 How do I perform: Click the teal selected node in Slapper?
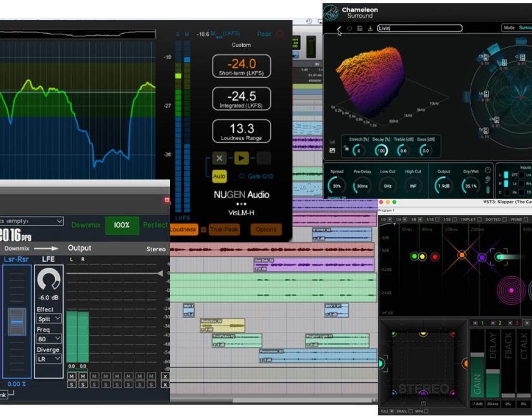point(499,257)
